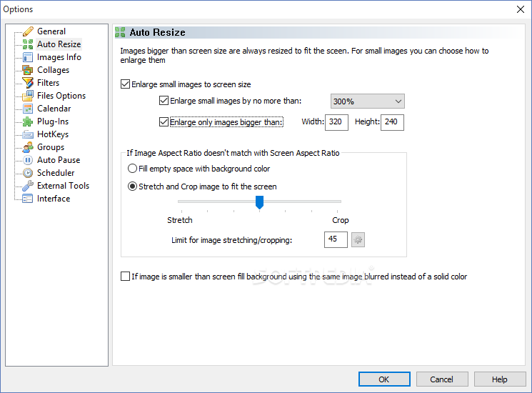532x393 pixels.
Task: Close the Options dialog window
Action: click(x=521, y=9)
